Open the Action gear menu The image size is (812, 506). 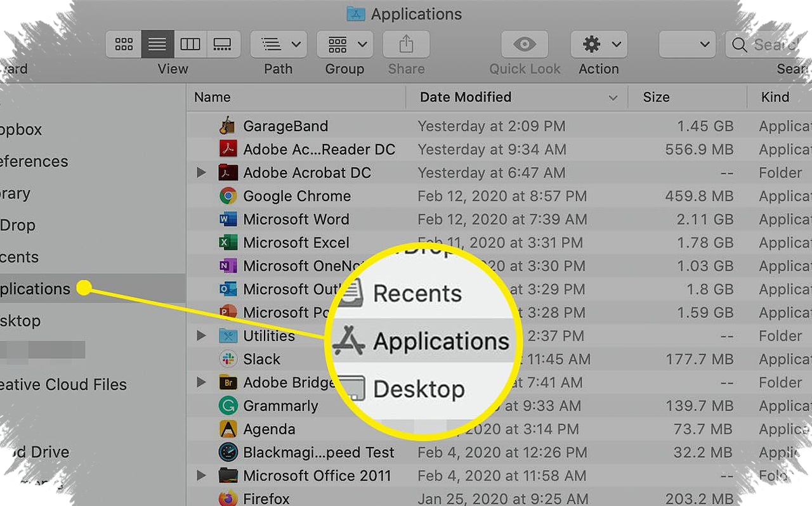599,44
